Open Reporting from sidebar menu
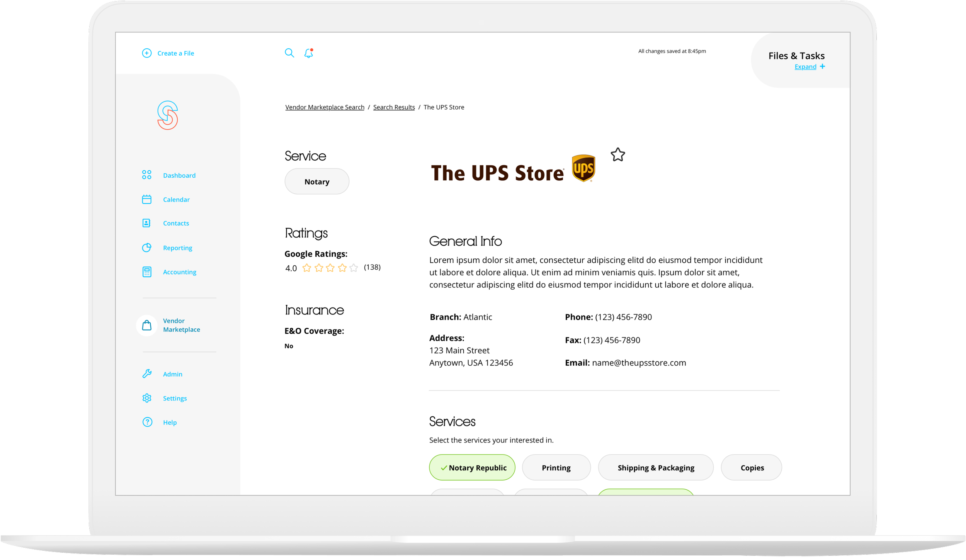966x560 pixels. click(177, 248)
